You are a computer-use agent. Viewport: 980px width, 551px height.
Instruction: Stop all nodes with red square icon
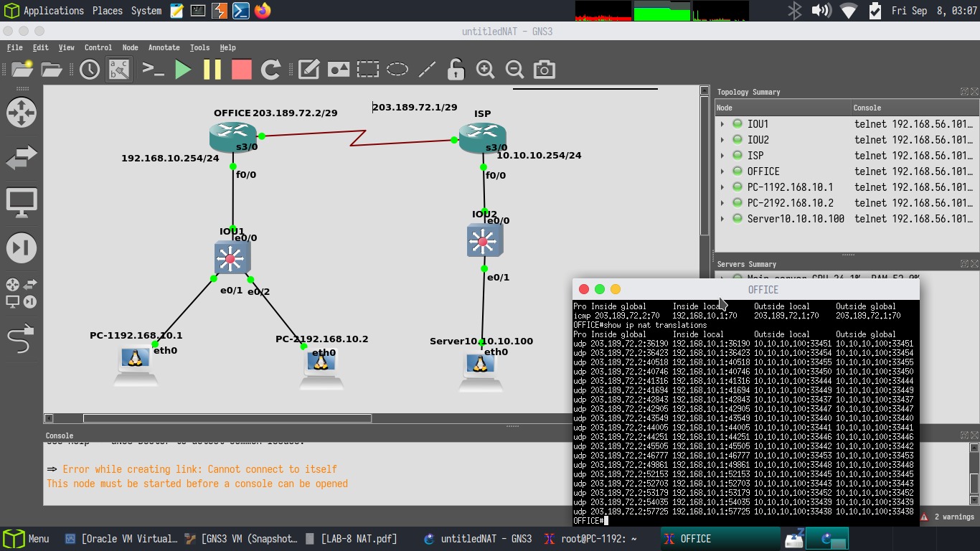[x=242, y=70]
